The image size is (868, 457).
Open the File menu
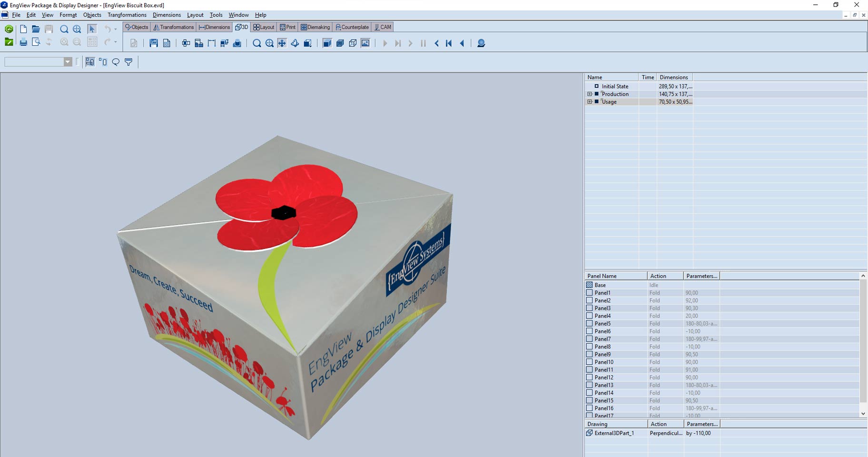[16, 15]
